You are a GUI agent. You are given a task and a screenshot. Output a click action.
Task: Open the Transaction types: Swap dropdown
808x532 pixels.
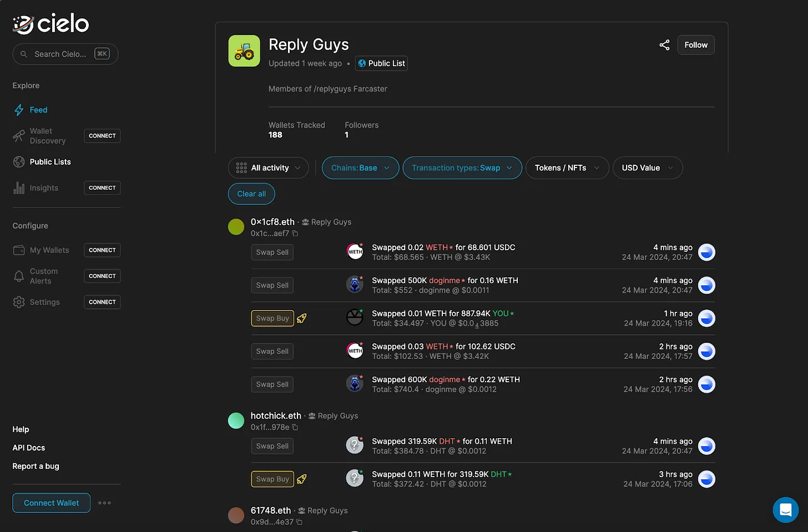click(x=462, y=168)
